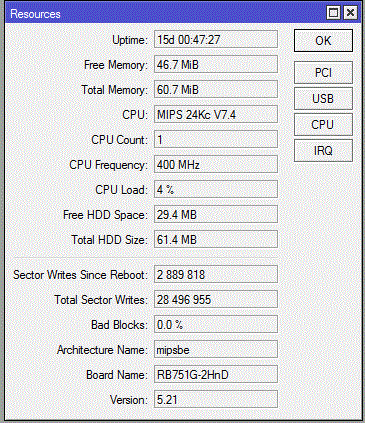The image size is (365, 423).
Task: Click the 'Total Memory:' label
Action: [x=114, y=90]
